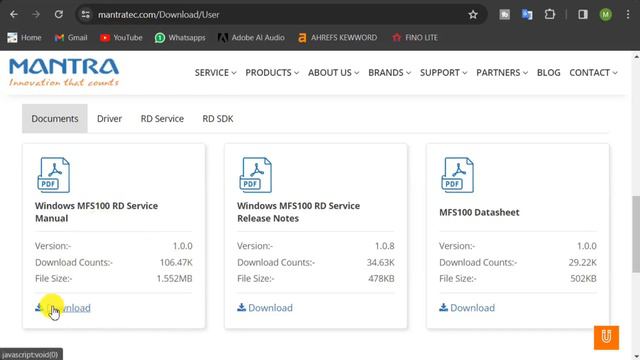640x360 pixels.
Task: Open the green M profile avatar
Action: (x=606, y=15)
